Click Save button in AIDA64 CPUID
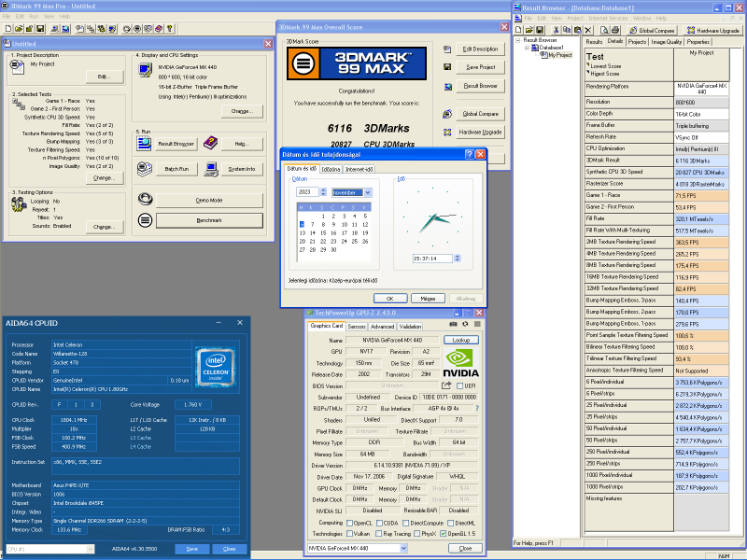747x560 pixels. click(x=192, y=549)
